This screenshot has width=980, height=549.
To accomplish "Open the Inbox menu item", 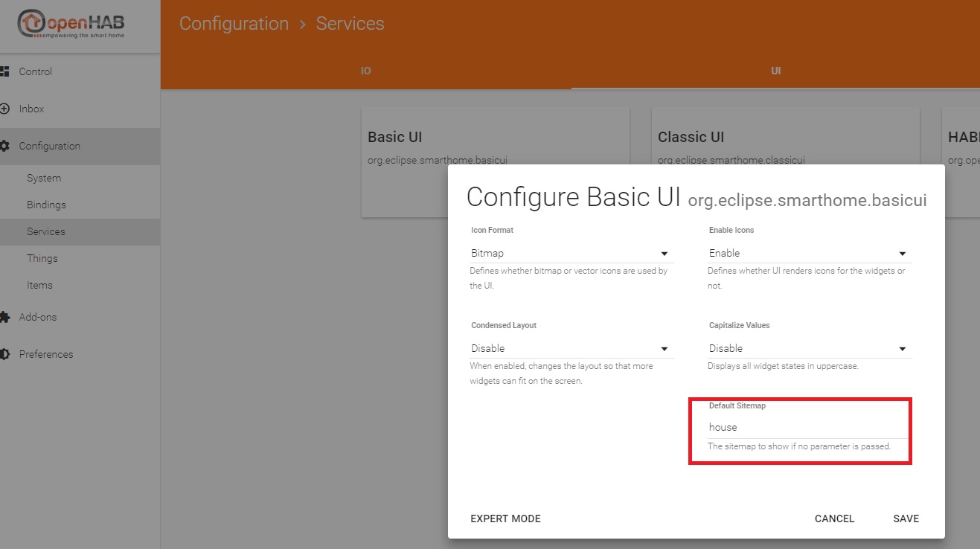I will (80, 109).
